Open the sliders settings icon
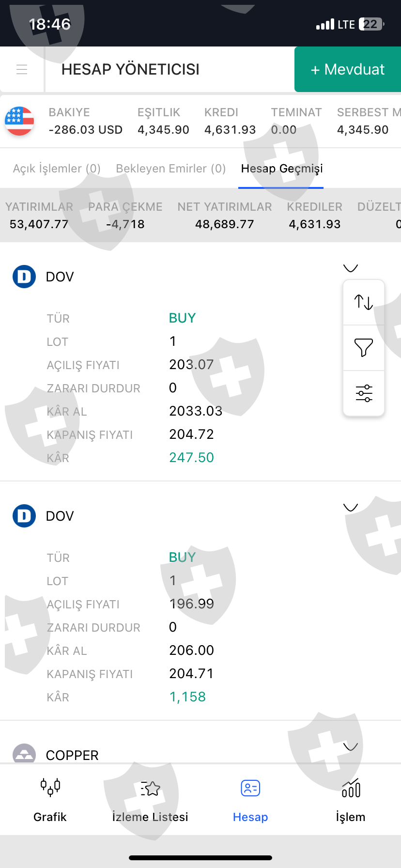Image resolution: width=401 pixels, height=868 pixels. 364,393
